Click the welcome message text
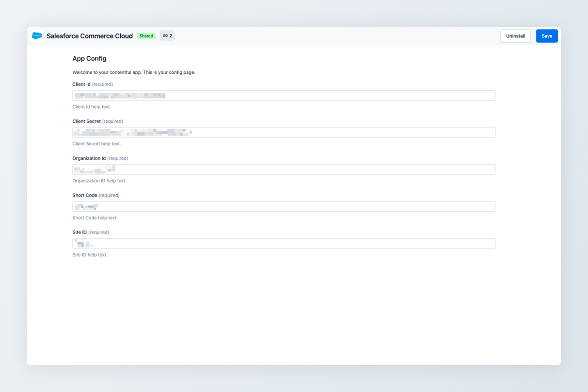This screenshot has height=392, width=588. click(x=134, y=72)
